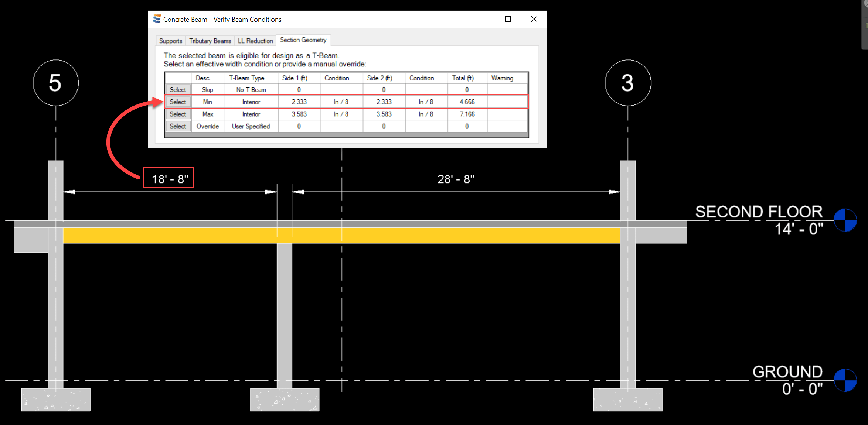Viewport: 868px width, 425px height.
Task: Click the 18'-8" dimension label
Action: point(169,178)
